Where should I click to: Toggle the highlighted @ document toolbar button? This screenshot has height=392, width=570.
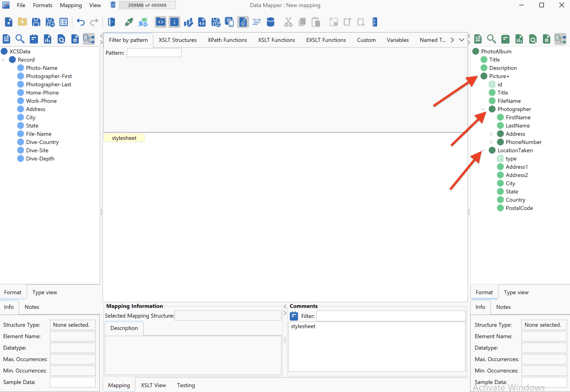coord(243,22)
